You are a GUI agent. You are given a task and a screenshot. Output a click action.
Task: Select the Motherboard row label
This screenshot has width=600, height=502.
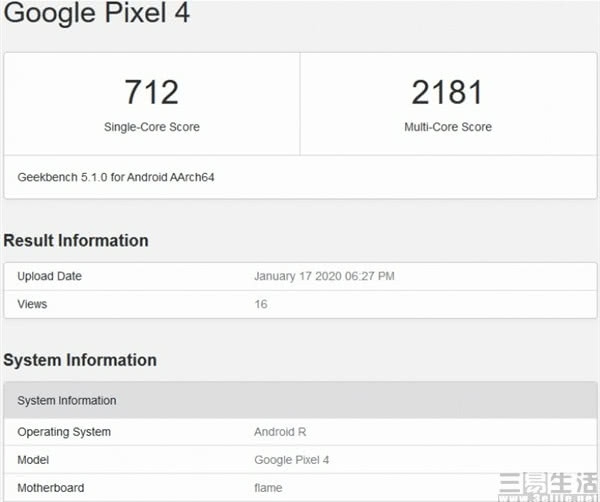pyautogui.click(x=51, y=488)
